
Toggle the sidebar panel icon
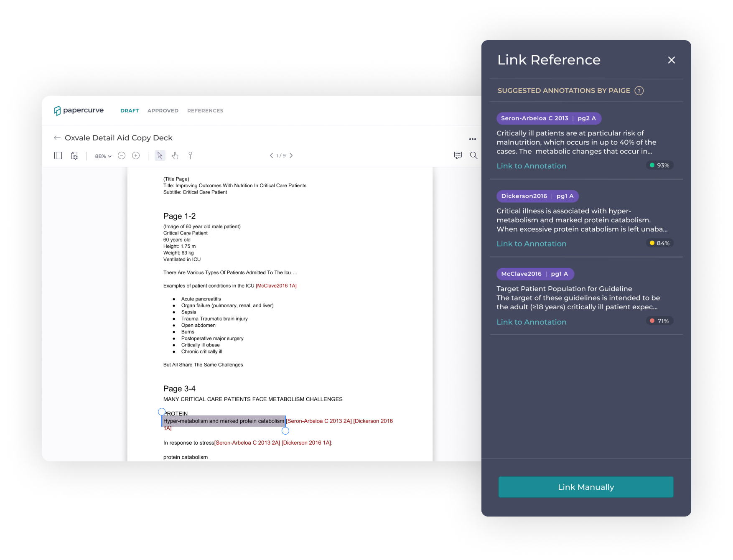[x=58, y=155]
